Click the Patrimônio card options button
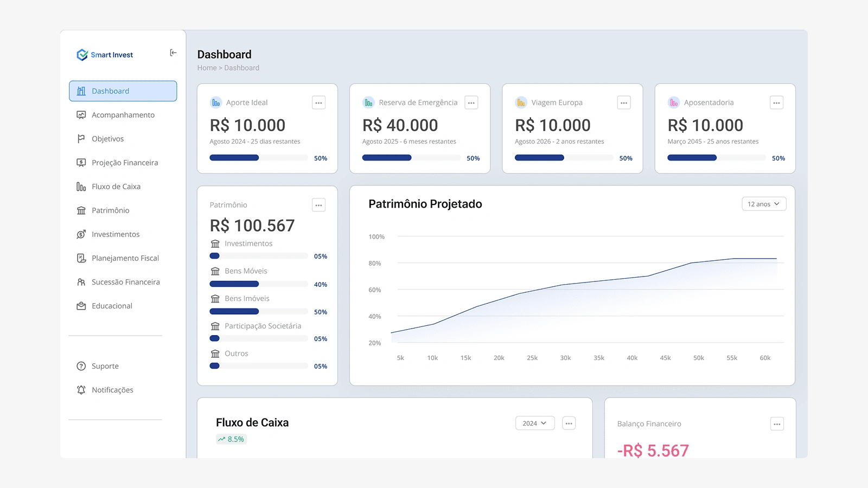This screenshot has height=488, width=868. click(x=318, y=205)
